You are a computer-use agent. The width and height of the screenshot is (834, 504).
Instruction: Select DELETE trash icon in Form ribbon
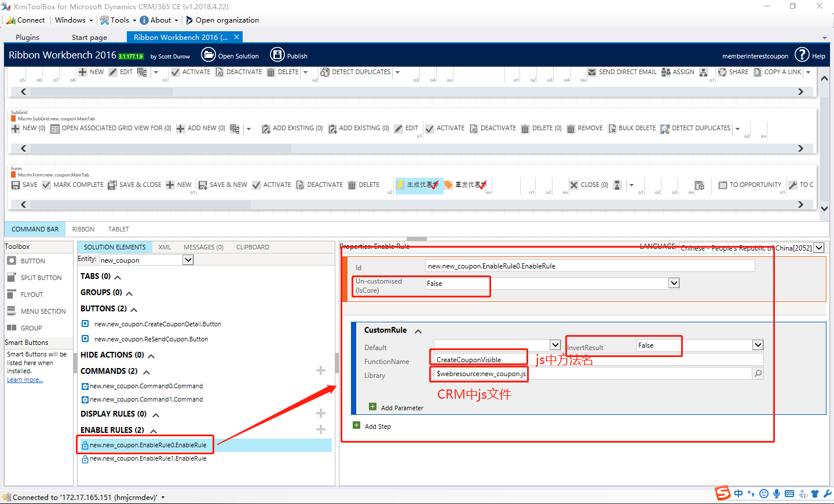(x=352, y=185)
